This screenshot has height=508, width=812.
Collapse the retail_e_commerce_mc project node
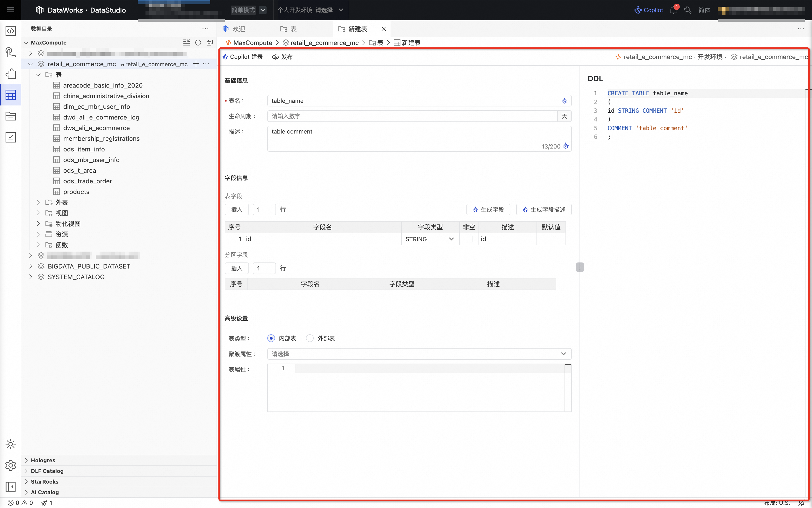tap(30, 64)
